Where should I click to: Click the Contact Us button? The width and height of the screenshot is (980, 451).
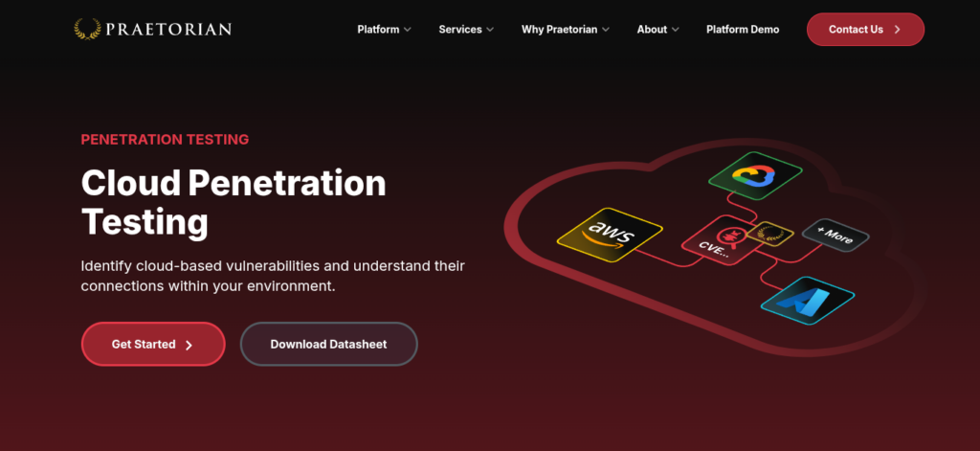coord(865,30)
